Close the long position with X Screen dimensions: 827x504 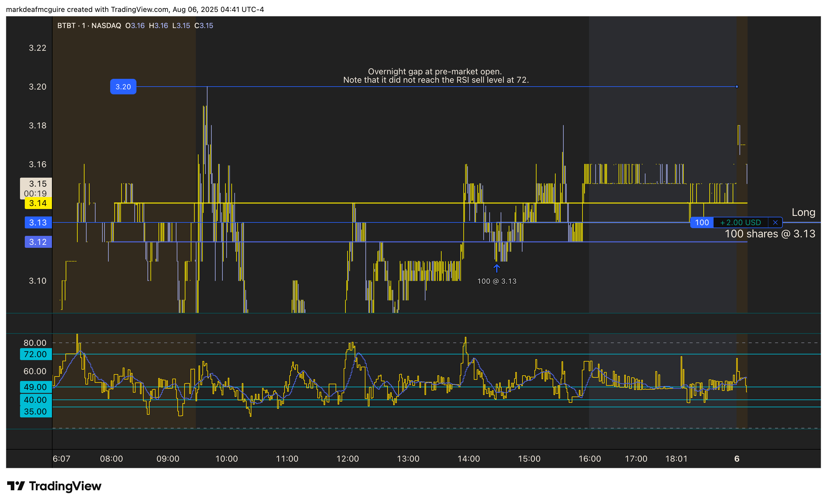click(775, 222)
